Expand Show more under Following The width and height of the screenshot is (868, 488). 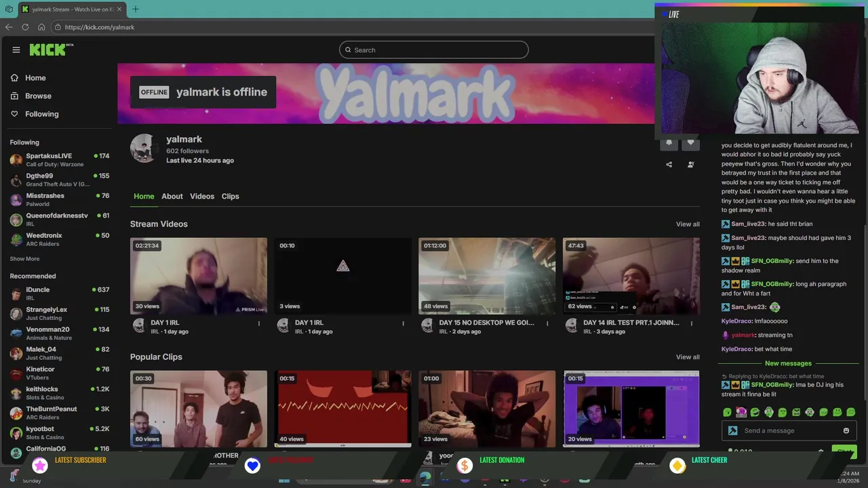[x=24, y=259]
